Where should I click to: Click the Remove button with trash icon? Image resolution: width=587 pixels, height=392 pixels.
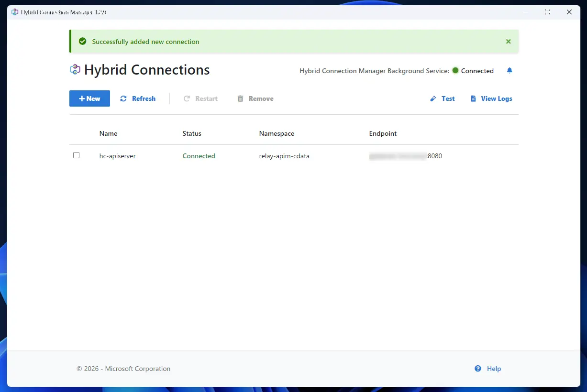255,98
